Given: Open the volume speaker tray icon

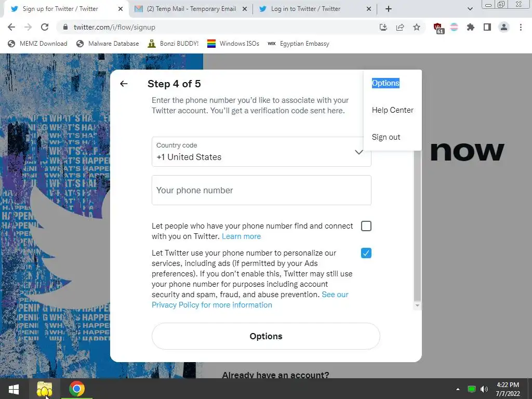Looking at the screenshot, I should point(484,389).
